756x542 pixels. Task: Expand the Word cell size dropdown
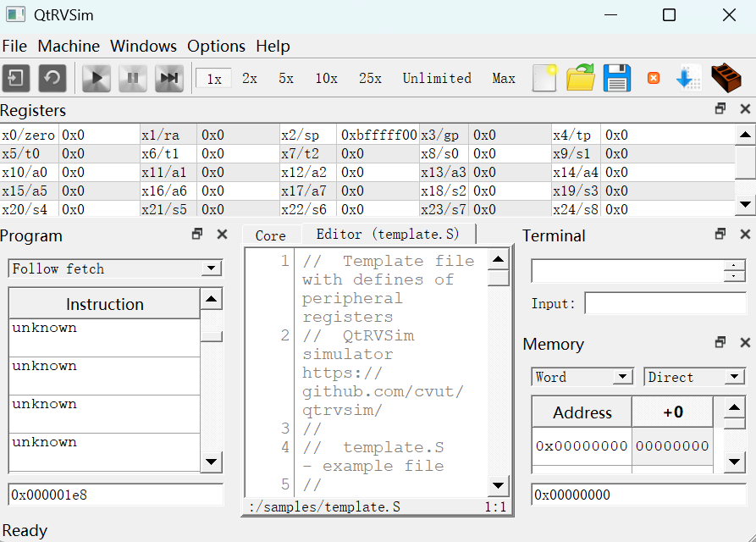click(582, 377)
